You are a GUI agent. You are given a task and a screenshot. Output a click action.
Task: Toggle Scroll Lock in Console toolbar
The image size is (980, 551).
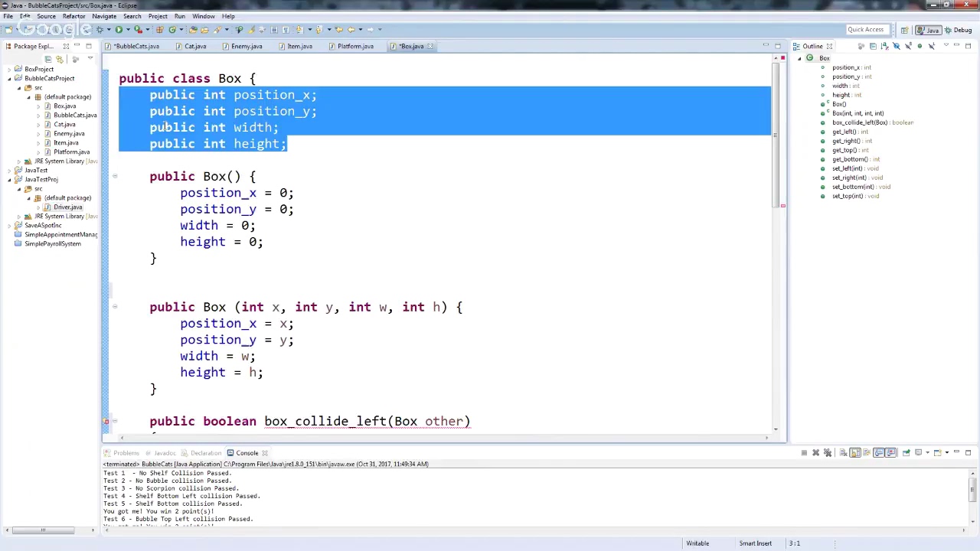click(855, 452)
